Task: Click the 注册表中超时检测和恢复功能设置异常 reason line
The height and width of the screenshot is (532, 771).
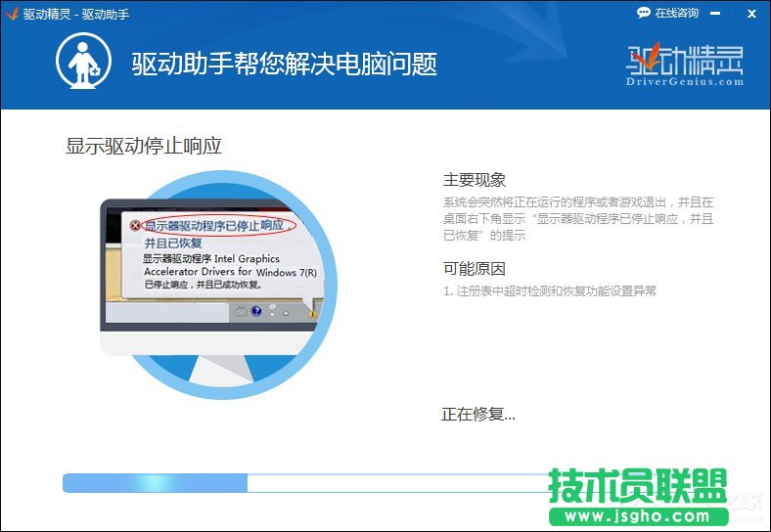Action: [x=550, y=291]
